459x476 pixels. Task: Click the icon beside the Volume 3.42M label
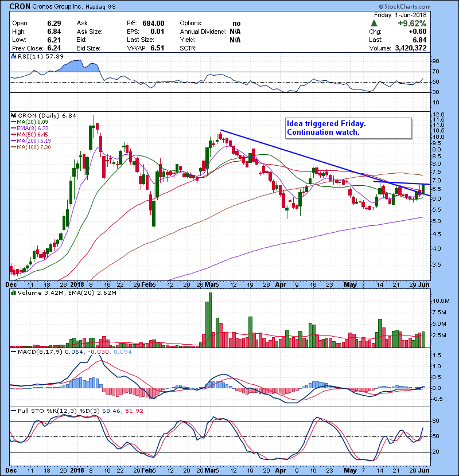tap(12, 294)
